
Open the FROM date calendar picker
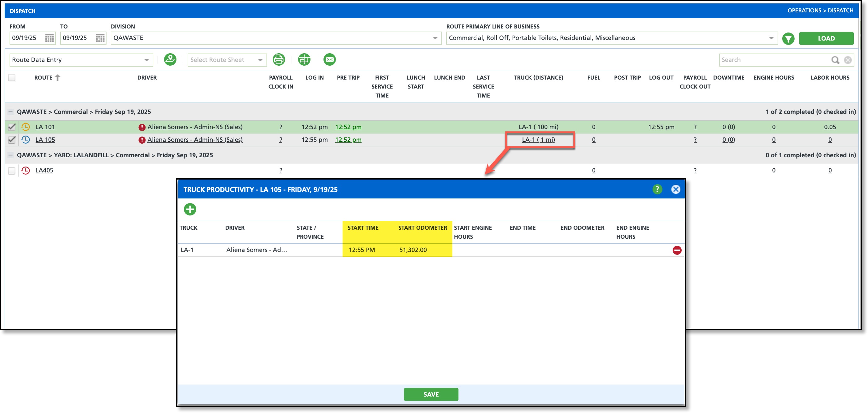click(x=50, y=38)
